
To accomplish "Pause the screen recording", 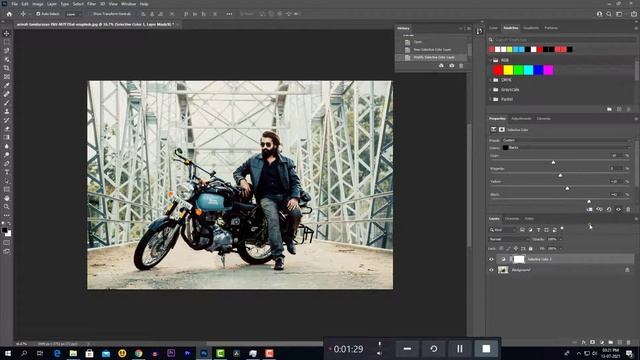I will 460,349.
